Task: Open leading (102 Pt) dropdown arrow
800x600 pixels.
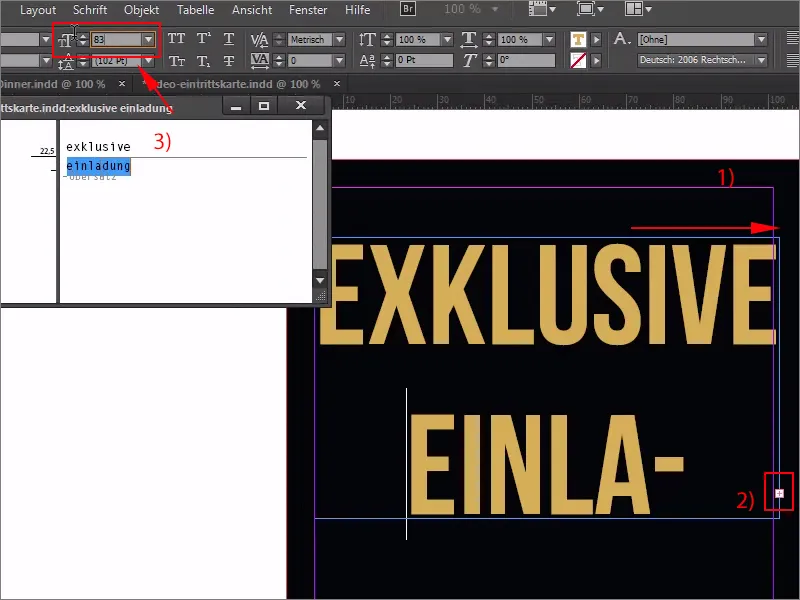Action: point(148,61)
